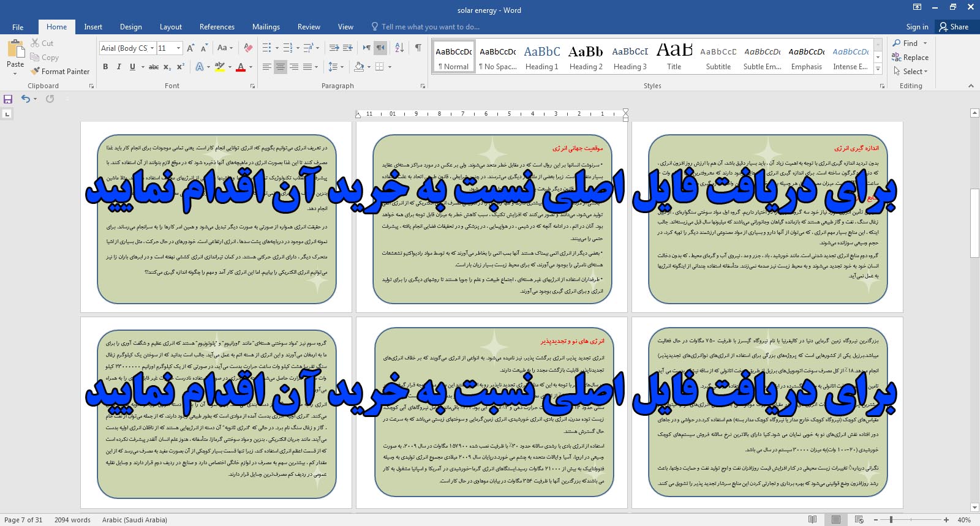Click the Tell me search field
This screenshot has width=980, height=526.
point(430,27)
